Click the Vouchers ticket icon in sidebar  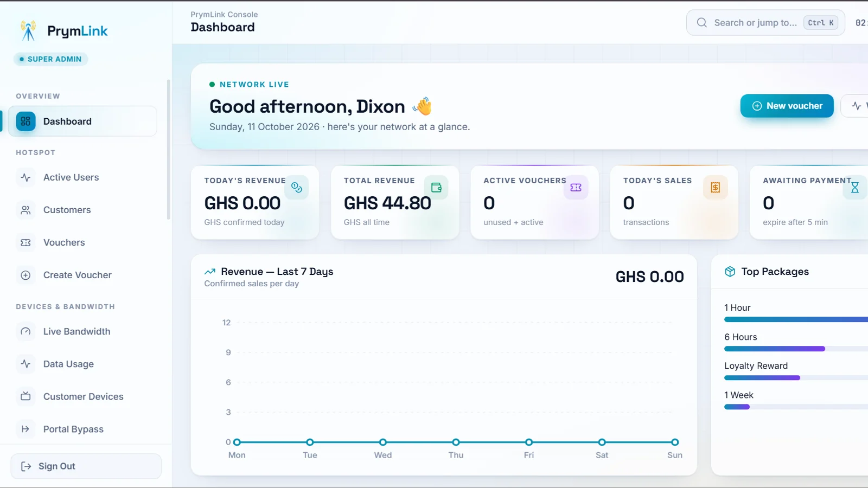click(x=25, y=242)
